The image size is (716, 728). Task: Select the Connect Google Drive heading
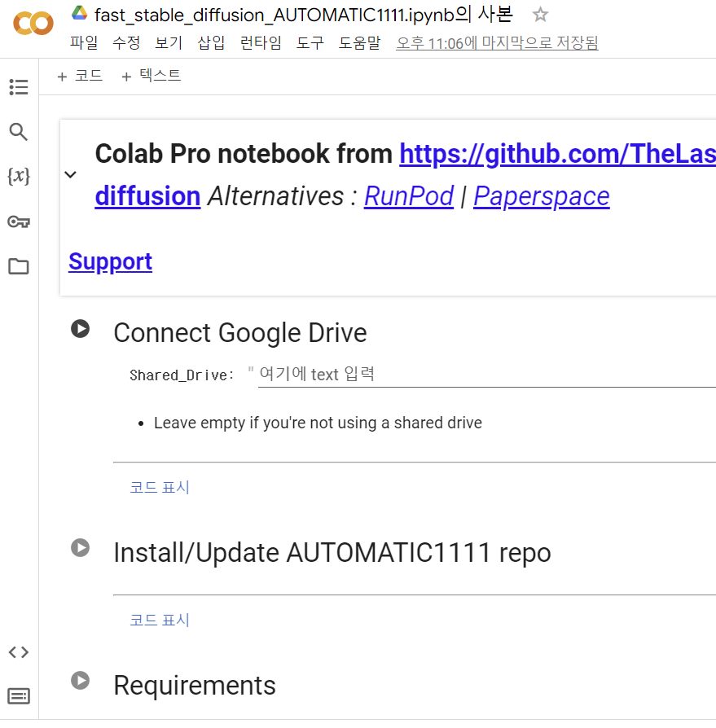240,333
